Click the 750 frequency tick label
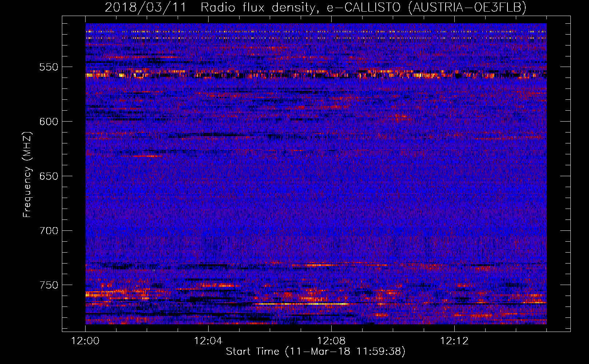The width and height of the screenshot is (589, 364). pos(49,285)
